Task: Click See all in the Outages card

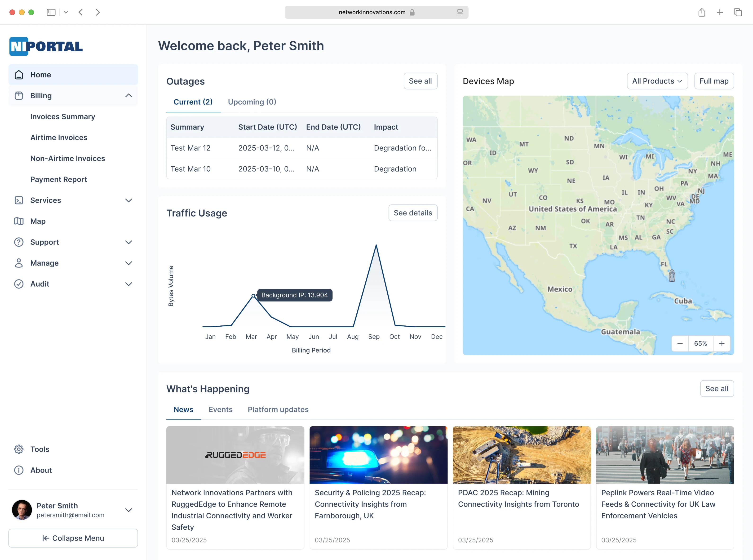Action: coord(420,81)
